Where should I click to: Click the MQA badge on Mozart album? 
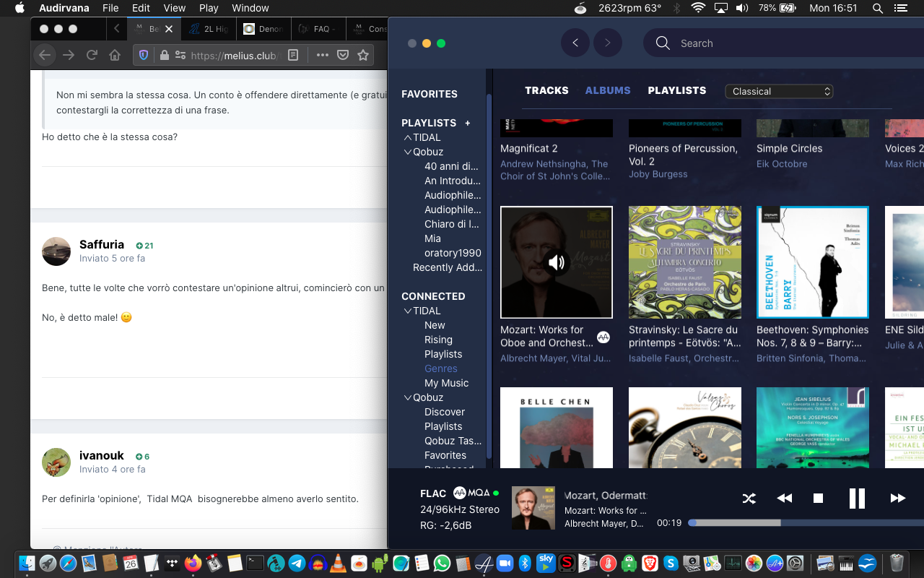[x=603, y=337]
